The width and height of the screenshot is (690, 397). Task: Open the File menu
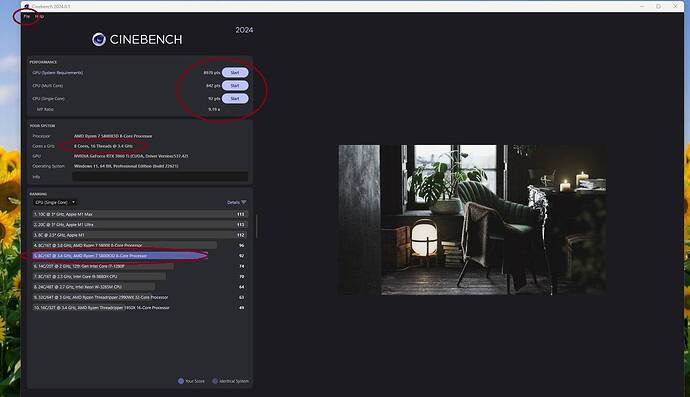[27, 16]
